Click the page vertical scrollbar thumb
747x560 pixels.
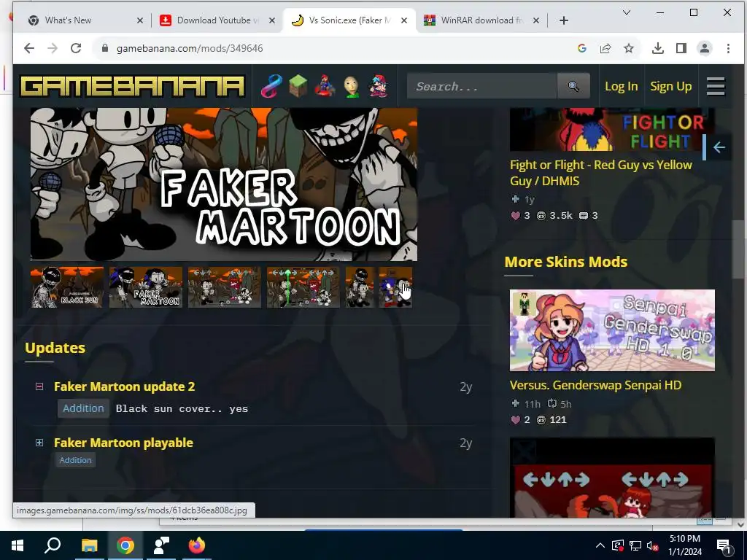(x=738, y=251)
